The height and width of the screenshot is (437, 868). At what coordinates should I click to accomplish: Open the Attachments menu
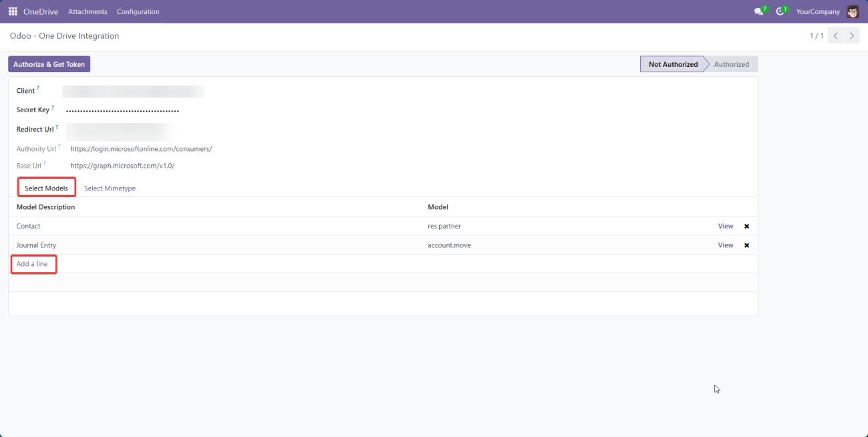click(88, 12)
